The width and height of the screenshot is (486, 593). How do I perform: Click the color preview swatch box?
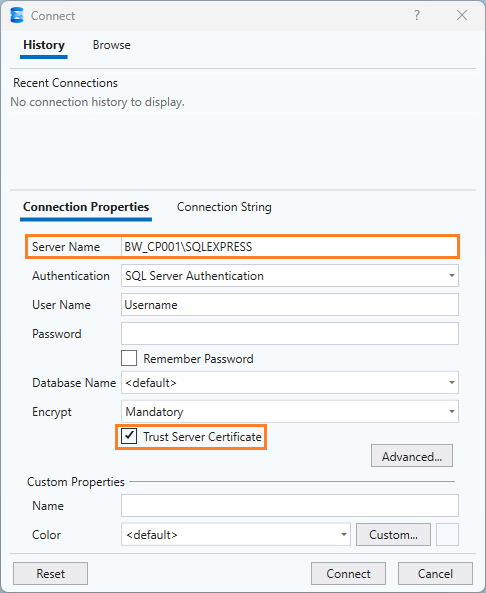[447, 535]
